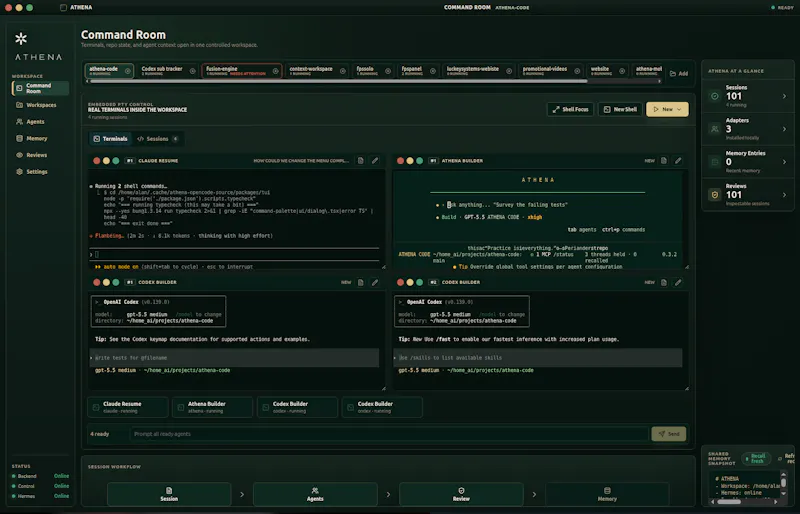
Task: Click edit pencil on Claude Resume terminal
Action: 375,161
